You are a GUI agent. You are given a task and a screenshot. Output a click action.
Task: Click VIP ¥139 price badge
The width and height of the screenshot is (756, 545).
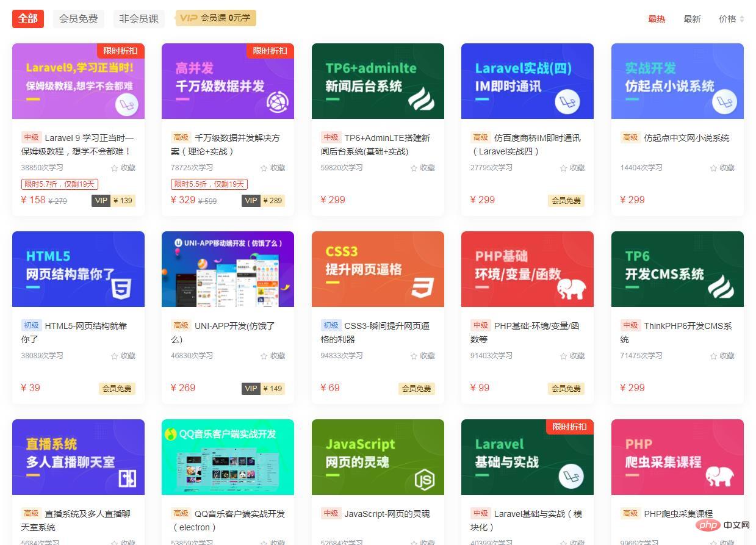tap(113, 200)
